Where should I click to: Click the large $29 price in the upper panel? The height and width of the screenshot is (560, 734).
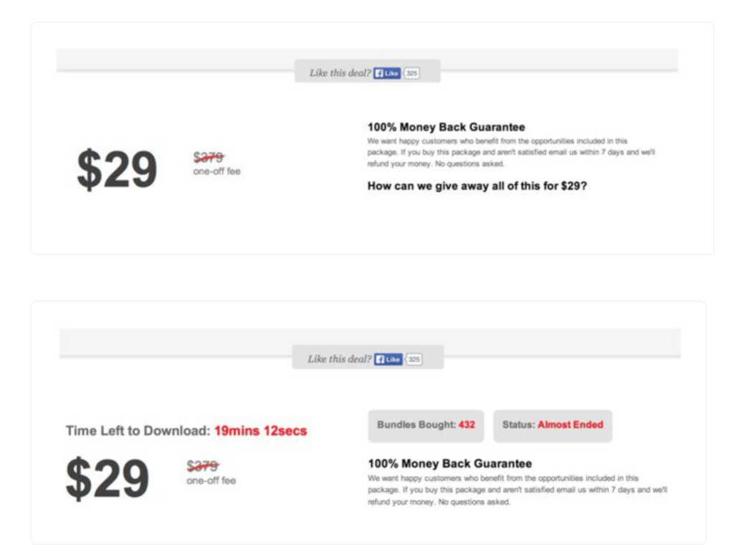(x=117, y=169)
